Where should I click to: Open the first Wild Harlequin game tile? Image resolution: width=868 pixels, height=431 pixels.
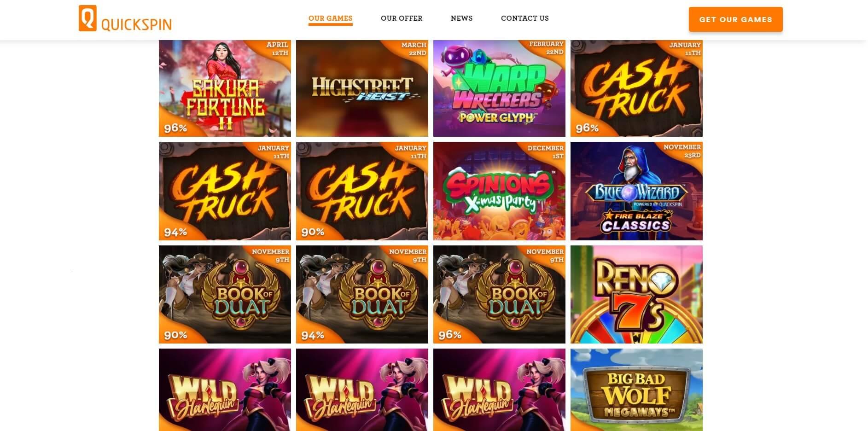[x=225, y=390]
